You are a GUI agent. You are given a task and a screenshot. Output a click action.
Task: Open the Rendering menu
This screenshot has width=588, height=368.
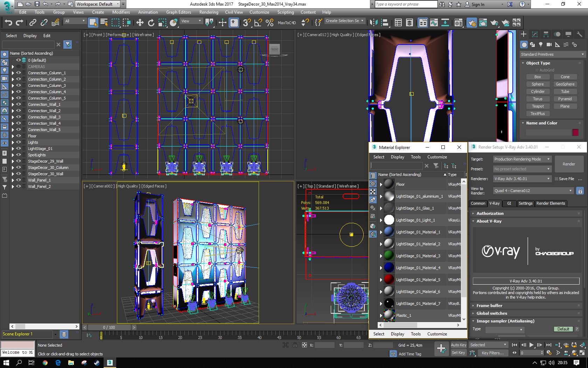pyautogui.click(x=209, y=12)
